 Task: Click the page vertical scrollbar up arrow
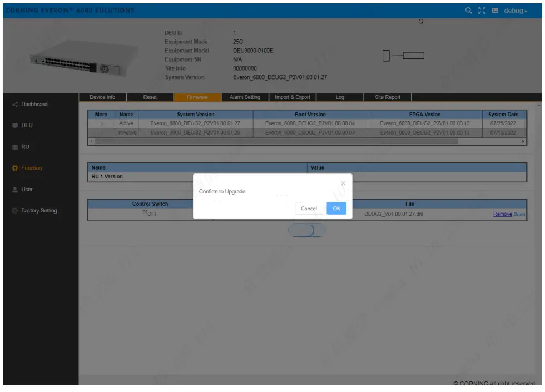coord(539,105)
